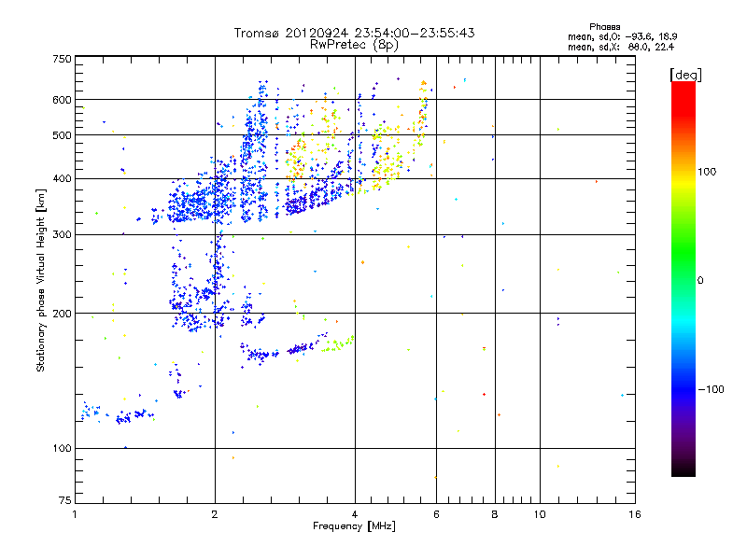Click the colorbar tick label "-100"
Image resolution: width=747 pixels, height=560 pixels.
click(711, 389)
